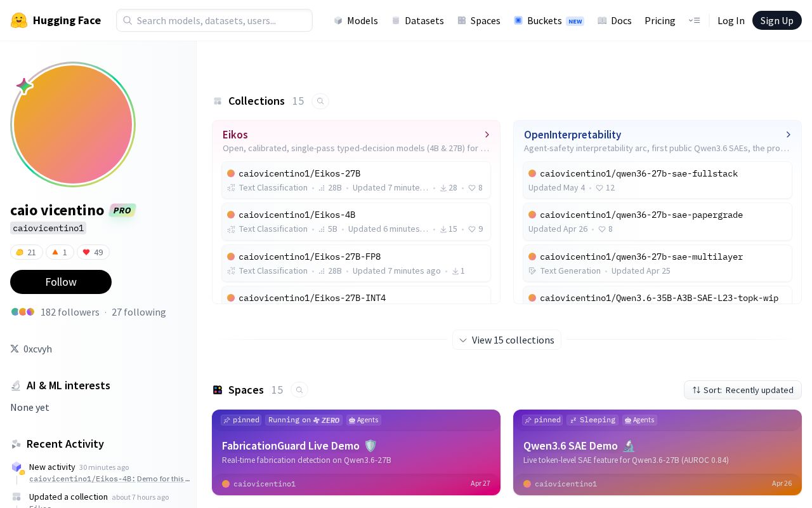Search within Spaces using the magnifier icon
The width and height of the screenshot is (812, 508).
299,390
